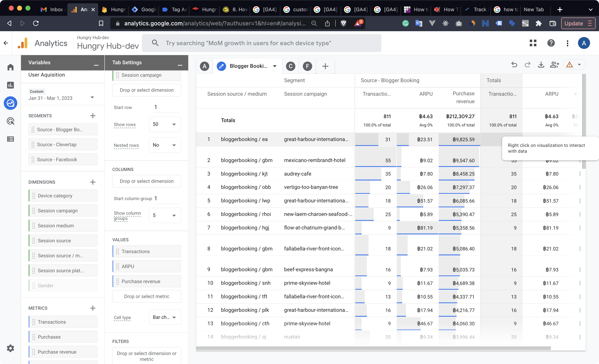Add a new segment with plus icon
599x364 pixels.
coord(93,116)
